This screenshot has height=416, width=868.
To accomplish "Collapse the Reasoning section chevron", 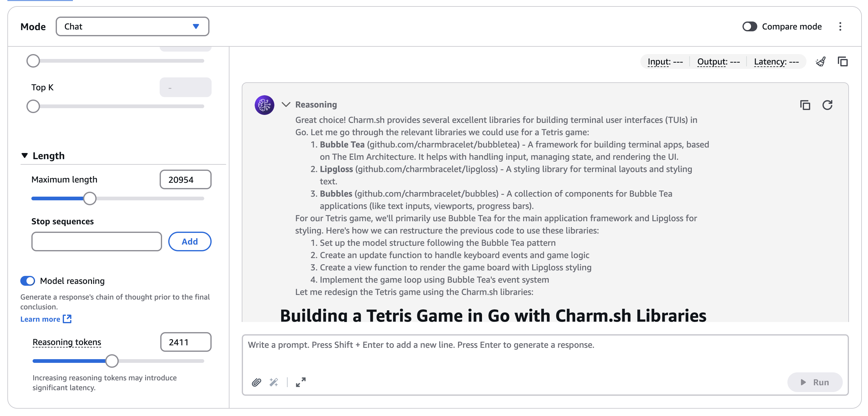I will [286, 105].
